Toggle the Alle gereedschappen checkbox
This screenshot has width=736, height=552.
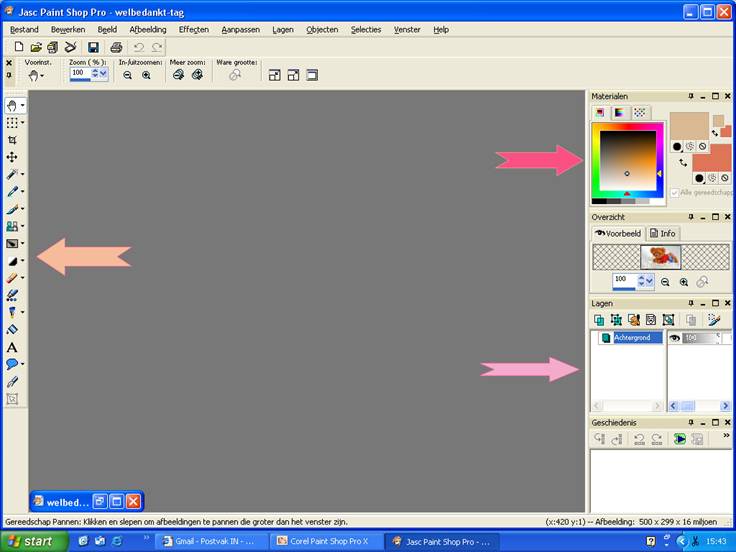[675, 193]
